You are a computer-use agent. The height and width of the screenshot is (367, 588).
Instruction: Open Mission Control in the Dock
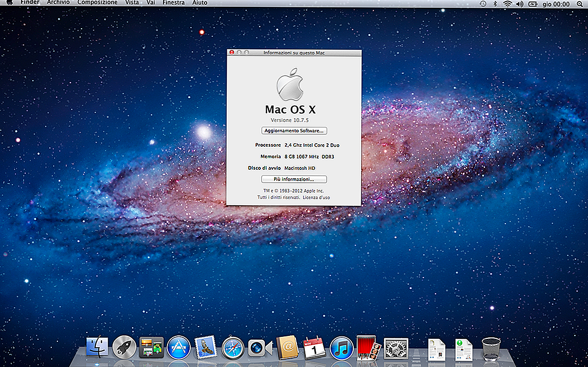[152, 347]
